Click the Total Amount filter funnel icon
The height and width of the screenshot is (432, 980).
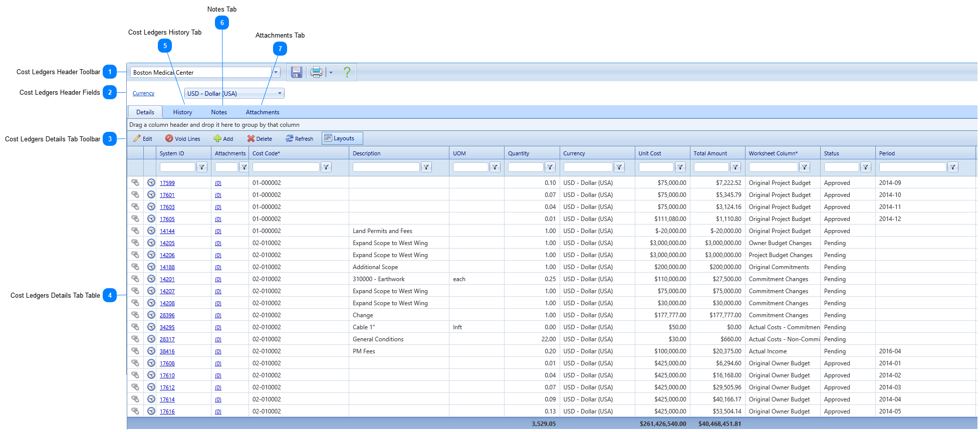point(735,167)
